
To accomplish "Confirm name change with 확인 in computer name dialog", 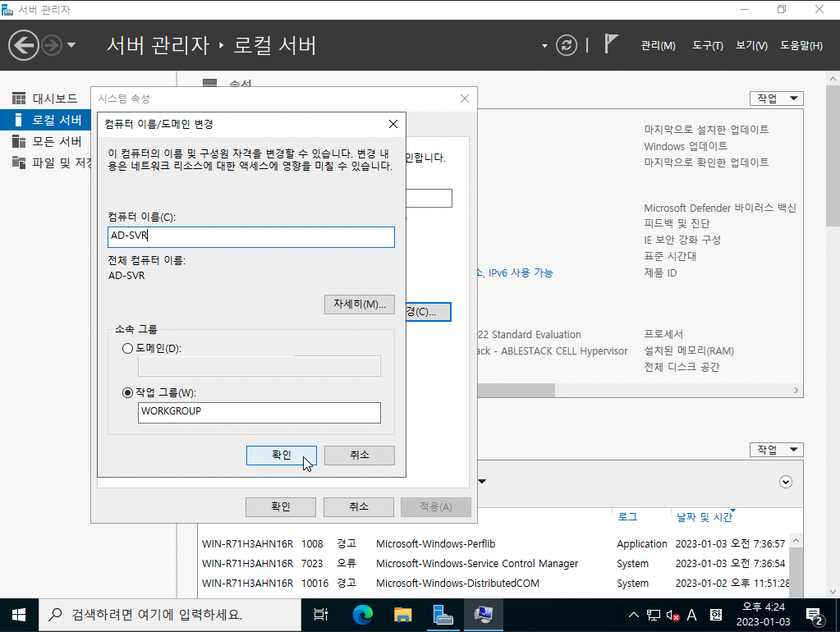I will click(282, 456).
